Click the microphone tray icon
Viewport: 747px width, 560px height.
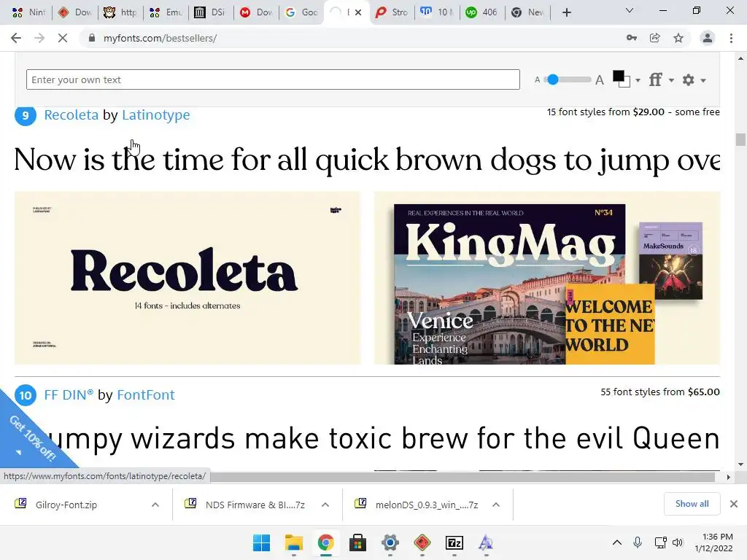click(638, 542)
